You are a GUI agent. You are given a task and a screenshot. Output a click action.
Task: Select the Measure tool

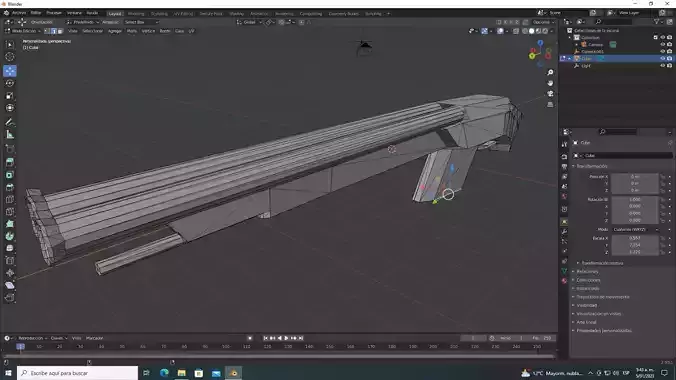[10, 135]
